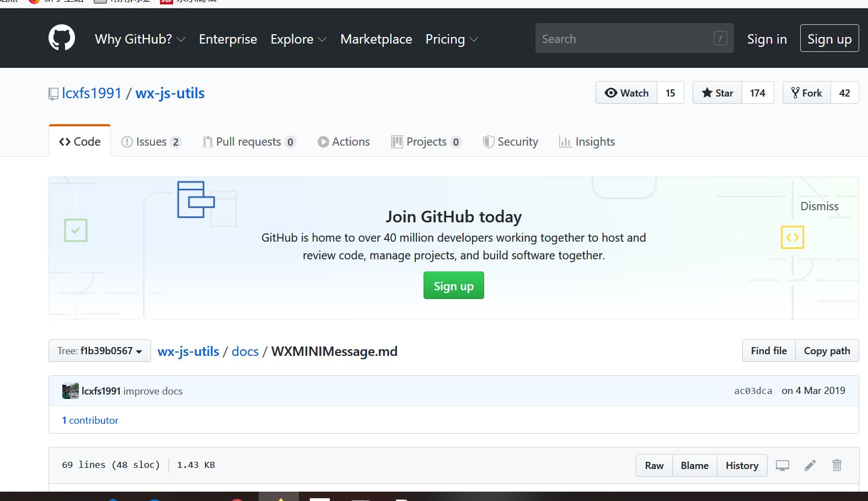Image resolution: width=868 pixels, height=501 pixels.
Task: Click the slash shortcut key icon
Action: pyautogui.click(x=720, y=38)
